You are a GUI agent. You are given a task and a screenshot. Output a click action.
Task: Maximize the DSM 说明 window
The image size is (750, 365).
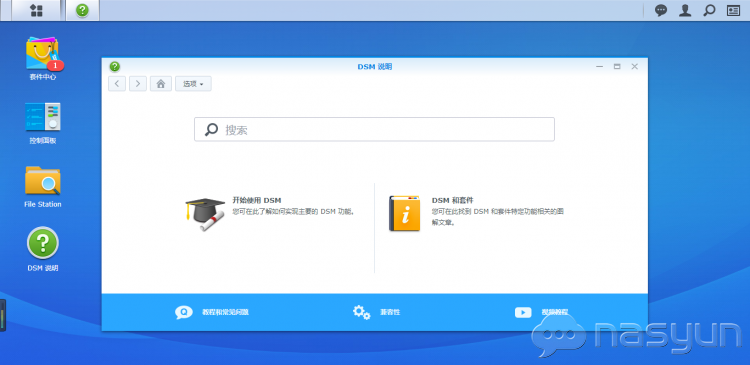tap(617, 66)
